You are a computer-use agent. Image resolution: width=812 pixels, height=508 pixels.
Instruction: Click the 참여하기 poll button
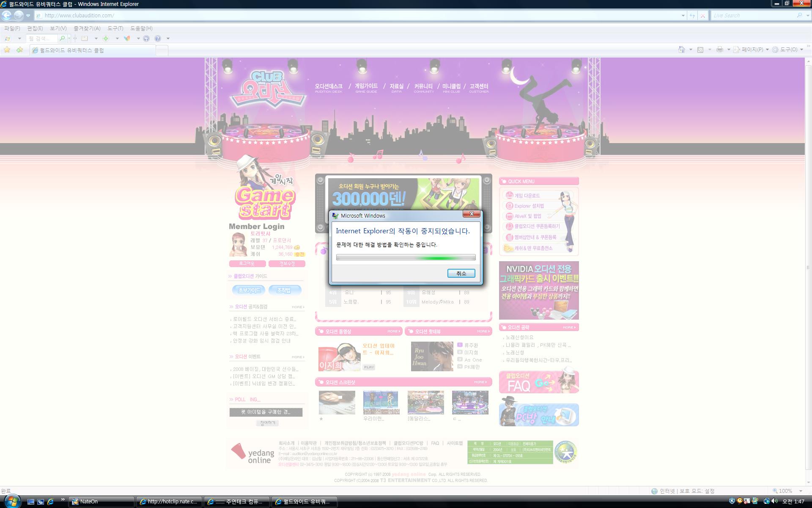pyautogui.click(x=267, y=423)
